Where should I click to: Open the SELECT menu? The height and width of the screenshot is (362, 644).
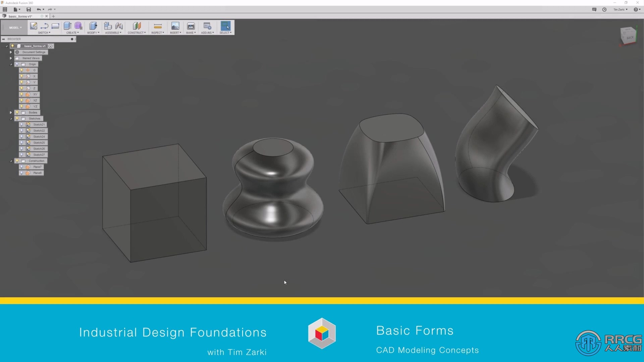point(225,33)
